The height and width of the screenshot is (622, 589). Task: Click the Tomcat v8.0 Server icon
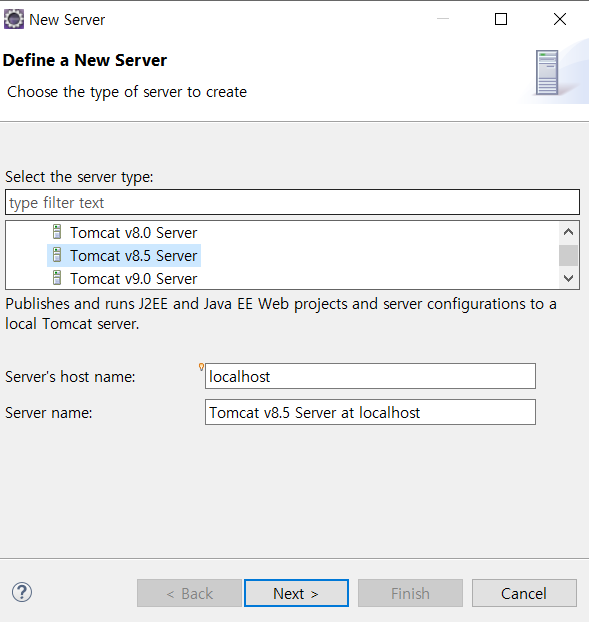pos(57,232)
